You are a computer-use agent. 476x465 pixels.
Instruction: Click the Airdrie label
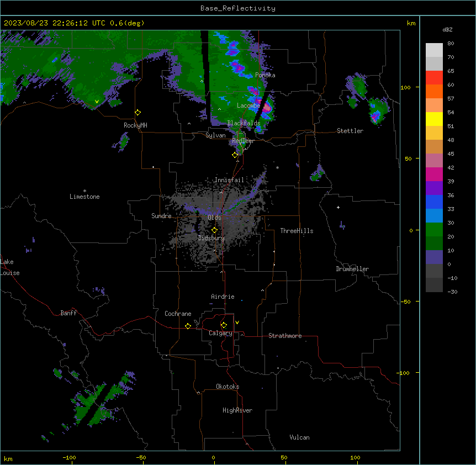point(223,297)
